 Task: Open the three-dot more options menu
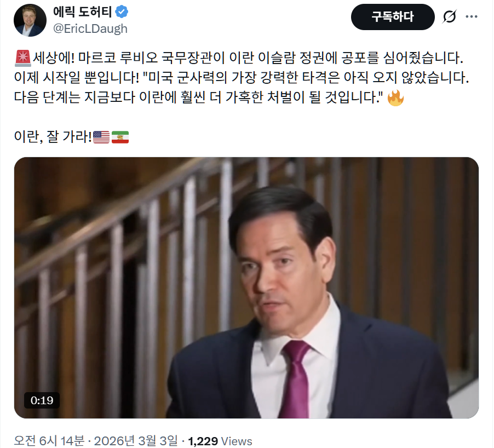coord(472,16)
